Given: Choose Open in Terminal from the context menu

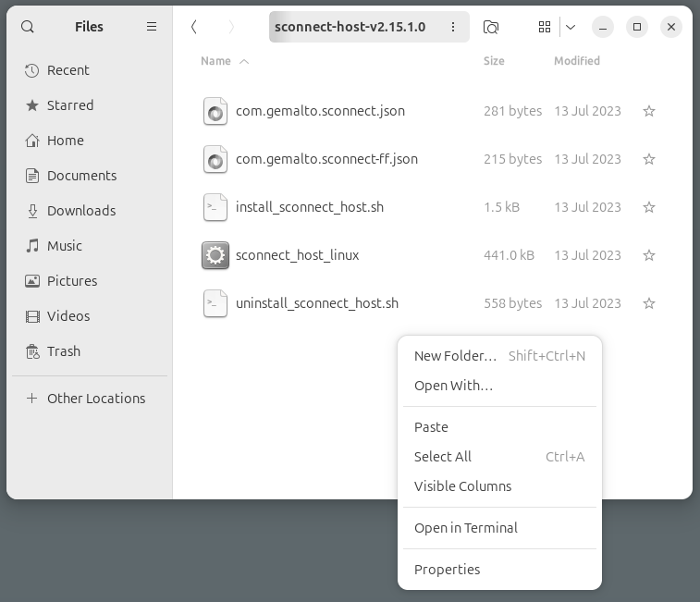Looking at the screenshot, I should 499,528.
